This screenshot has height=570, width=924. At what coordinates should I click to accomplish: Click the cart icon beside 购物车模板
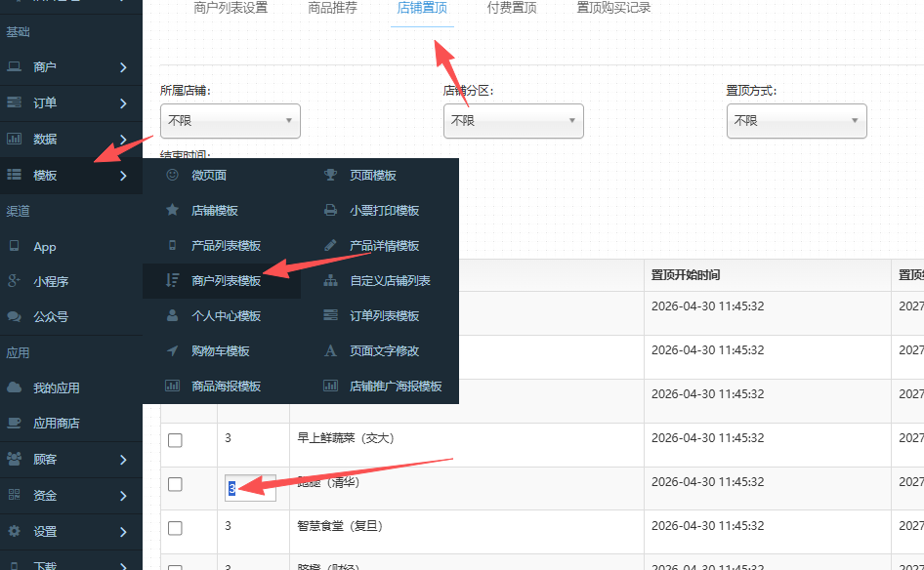173,351
